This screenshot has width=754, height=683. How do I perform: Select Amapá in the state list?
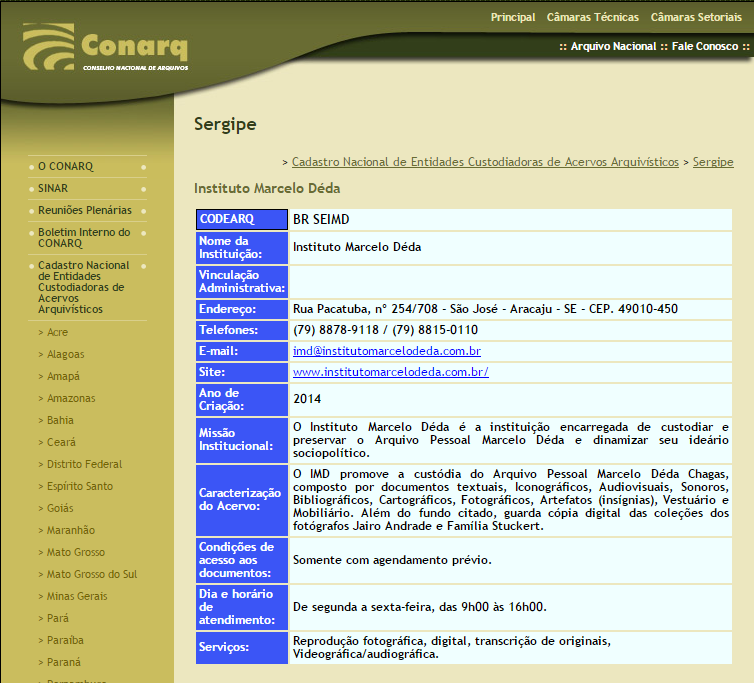[63, 376]
